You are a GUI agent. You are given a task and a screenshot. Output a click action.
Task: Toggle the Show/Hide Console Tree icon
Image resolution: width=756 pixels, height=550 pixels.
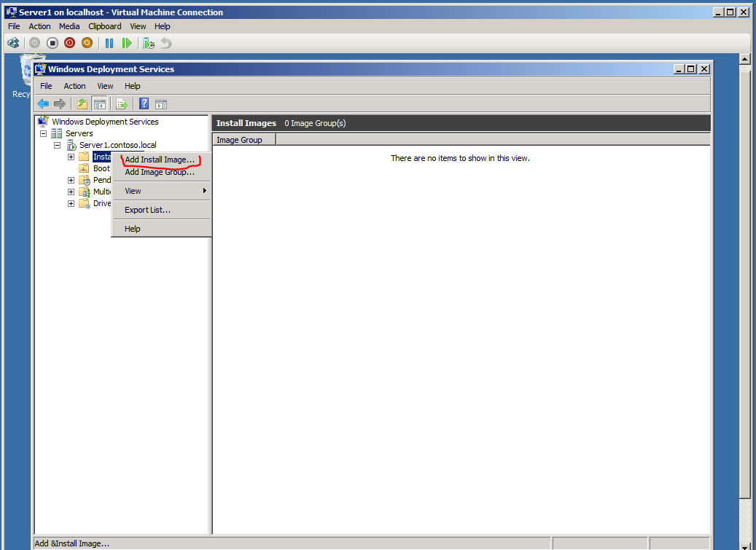click(99, 103)
